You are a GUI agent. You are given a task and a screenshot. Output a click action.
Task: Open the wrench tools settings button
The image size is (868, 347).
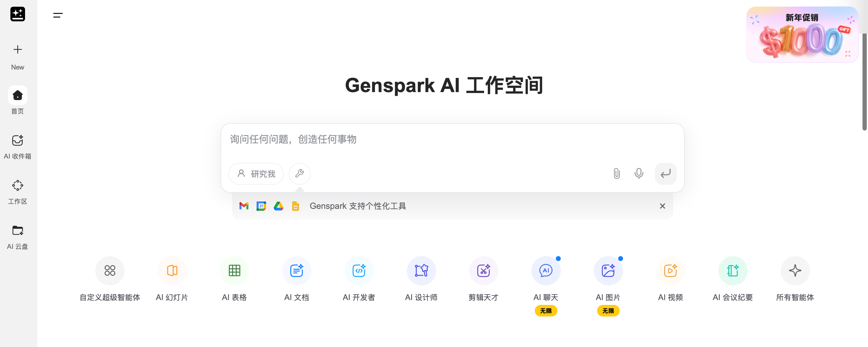click(299, 173)
